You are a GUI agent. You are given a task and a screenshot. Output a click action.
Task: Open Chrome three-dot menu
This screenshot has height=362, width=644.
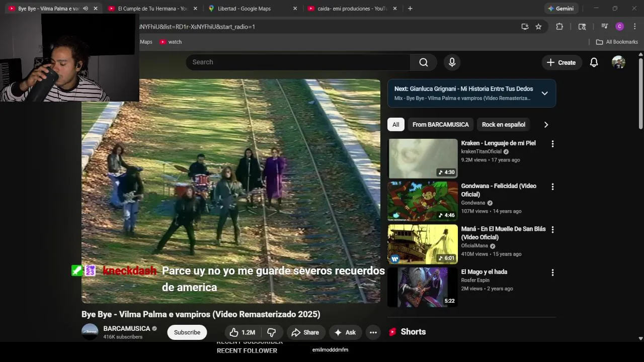pyautogui.click(x=634, y=27)
